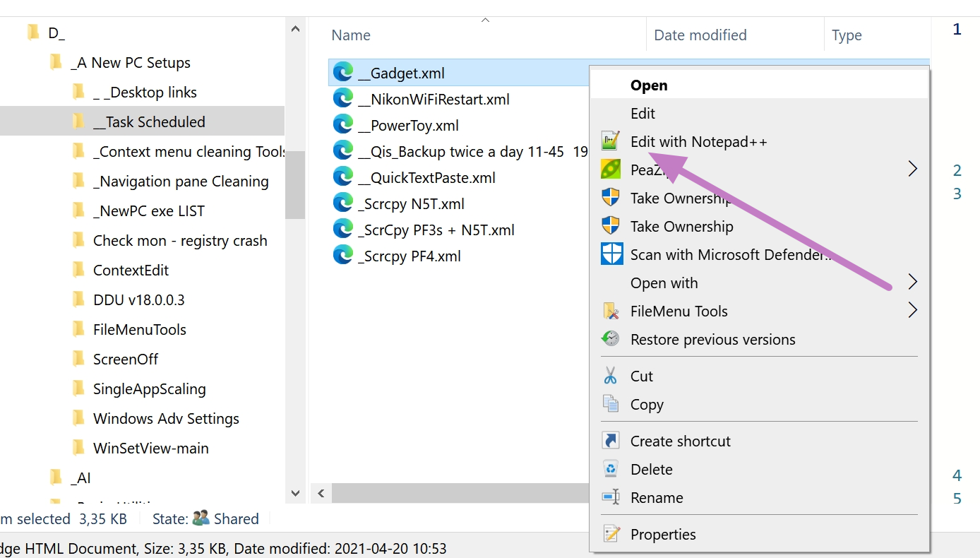This screenshot has height=558, width=980.
Task: Expand the Open with submenu arrow
Action: tap(912, 283)
